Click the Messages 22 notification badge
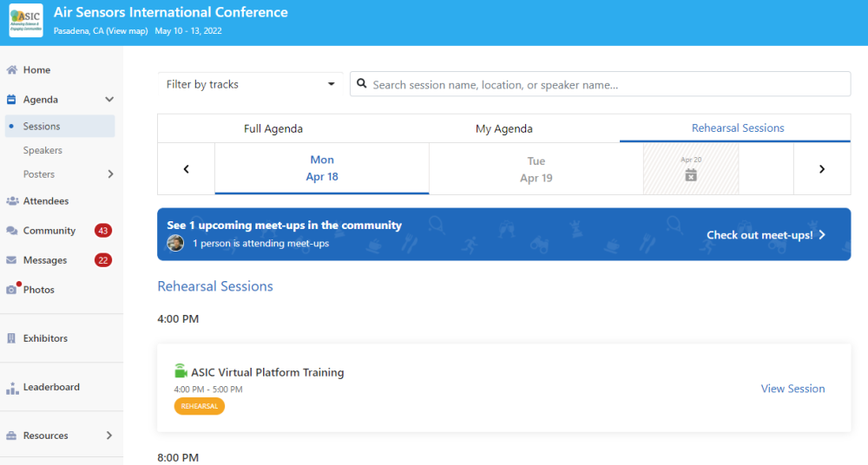 point(103,260)
